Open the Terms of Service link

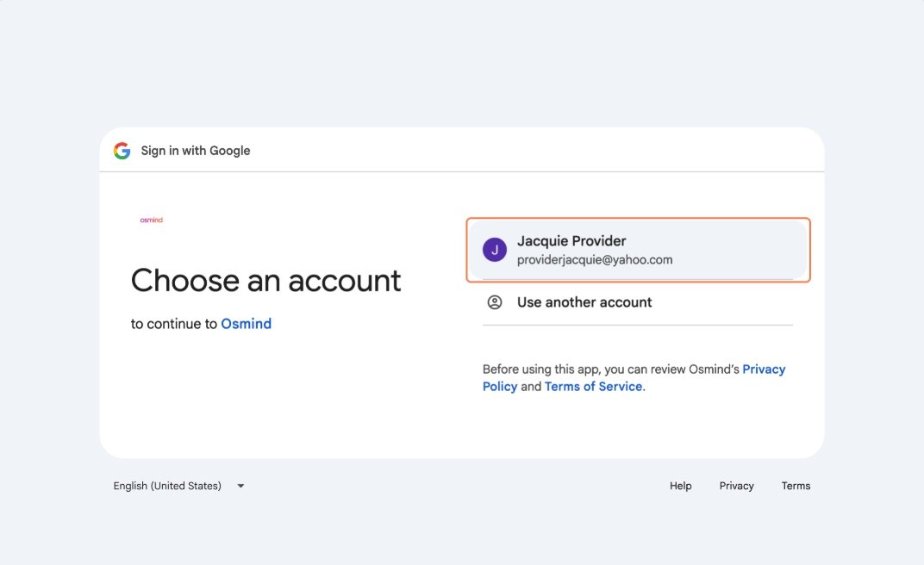pos(593,387)
